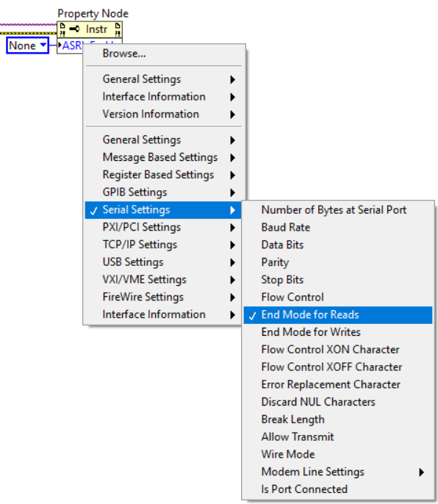
Task: Open the Modem Line Settings submenu
Action: [x=338, y=472]
